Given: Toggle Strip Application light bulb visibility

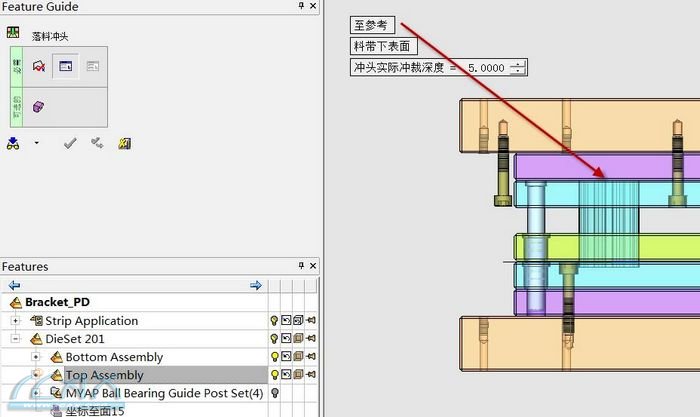Looking at the screenshot, I should click(x=274, y=321).
